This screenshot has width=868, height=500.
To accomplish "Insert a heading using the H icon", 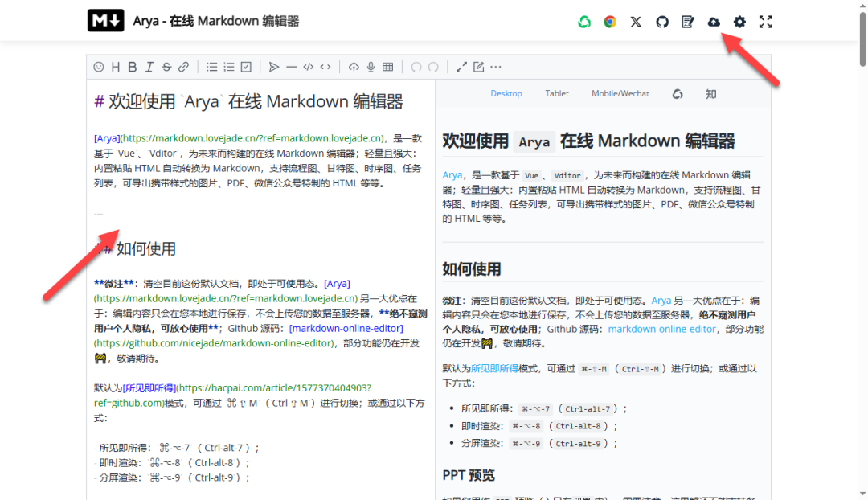I will [x=116, y=67].
